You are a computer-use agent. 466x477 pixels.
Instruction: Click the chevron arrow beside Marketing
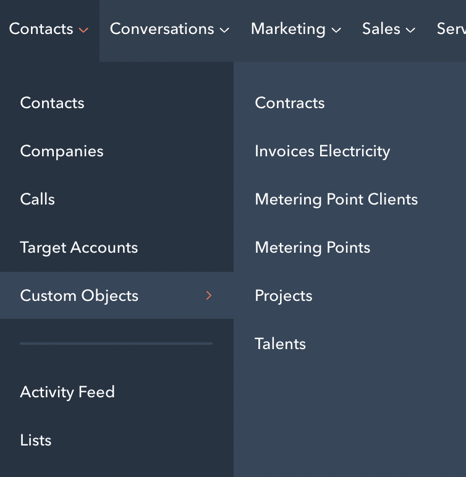click(336, 30)
